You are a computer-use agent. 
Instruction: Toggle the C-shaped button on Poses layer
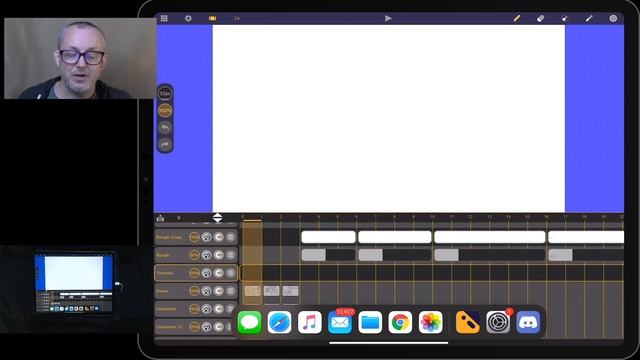tap(219, 291)
